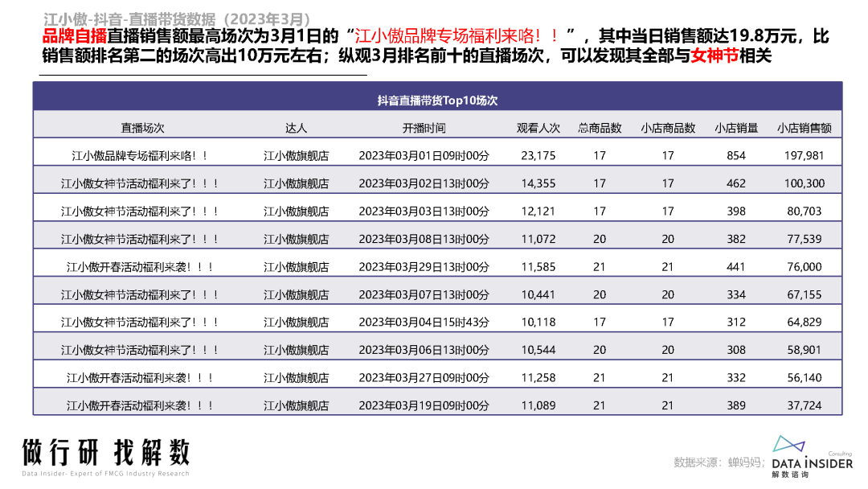Click the 2023年03月08日13时00分 cell
Image resolution: width=868 pixels, height=489 pixels.
(x=424, y=239)
